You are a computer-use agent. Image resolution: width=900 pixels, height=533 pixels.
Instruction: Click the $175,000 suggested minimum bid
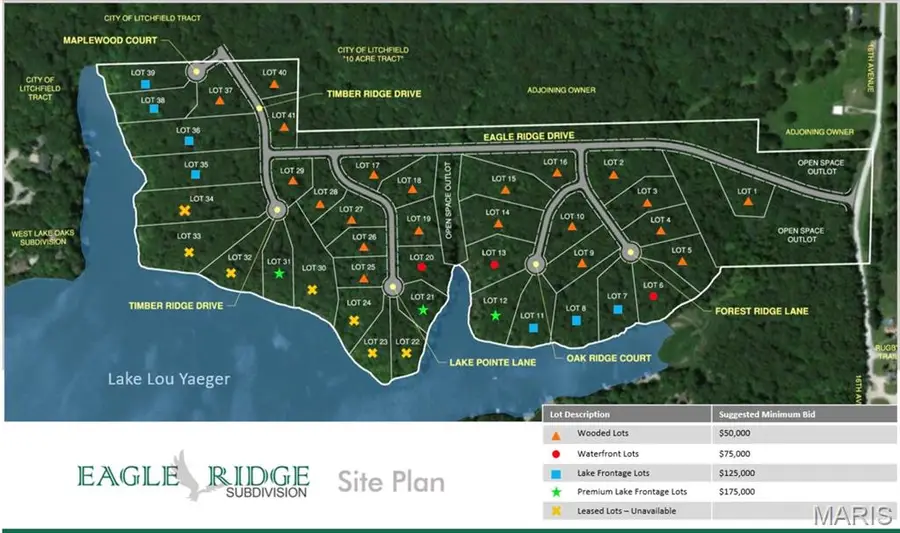[x=737, y=492]
